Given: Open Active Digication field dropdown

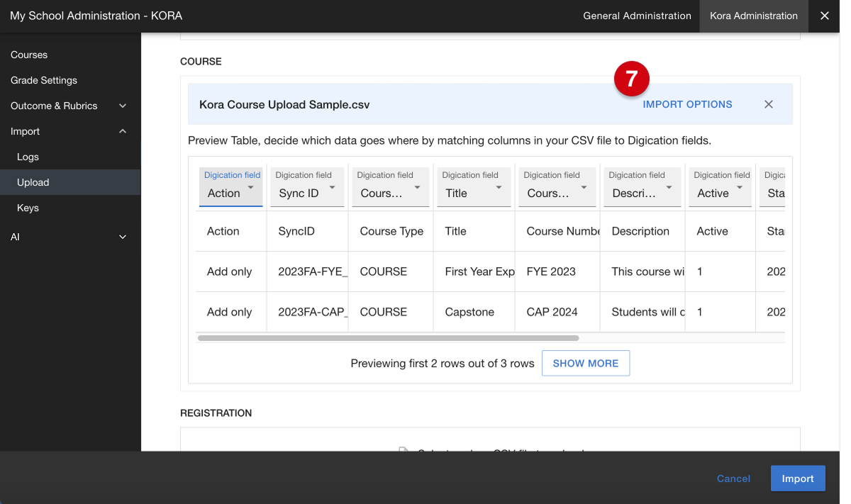Looking at the screenshot, I should click(x=720, y=187).
